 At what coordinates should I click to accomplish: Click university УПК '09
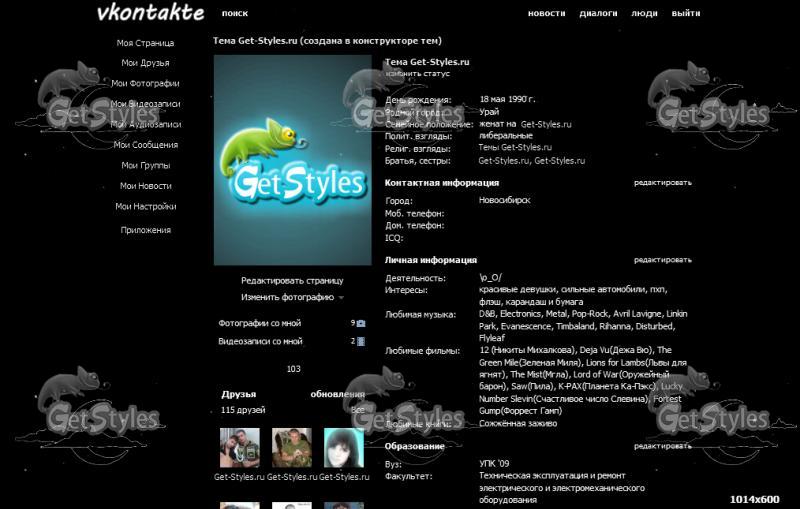click(494, 464)
